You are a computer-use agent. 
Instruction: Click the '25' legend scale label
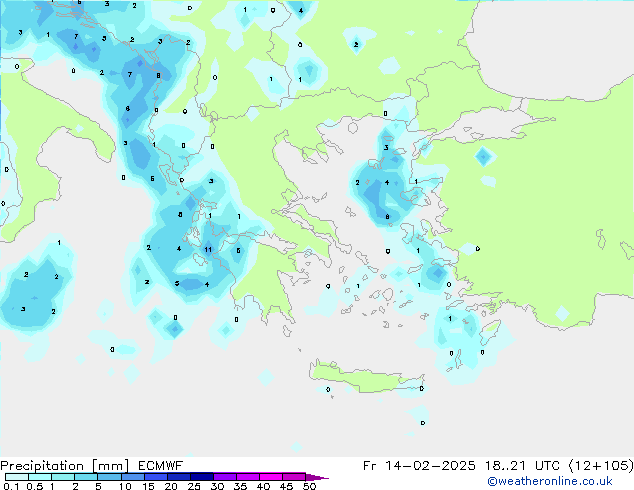pyautogui.click(x=194, y=486)
